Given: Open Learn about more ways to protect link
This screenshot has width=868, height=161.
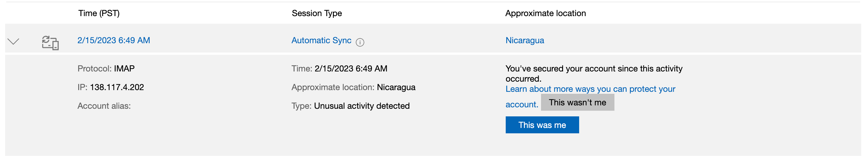Looking at the screenshot, I should click(x=590, y=89).
